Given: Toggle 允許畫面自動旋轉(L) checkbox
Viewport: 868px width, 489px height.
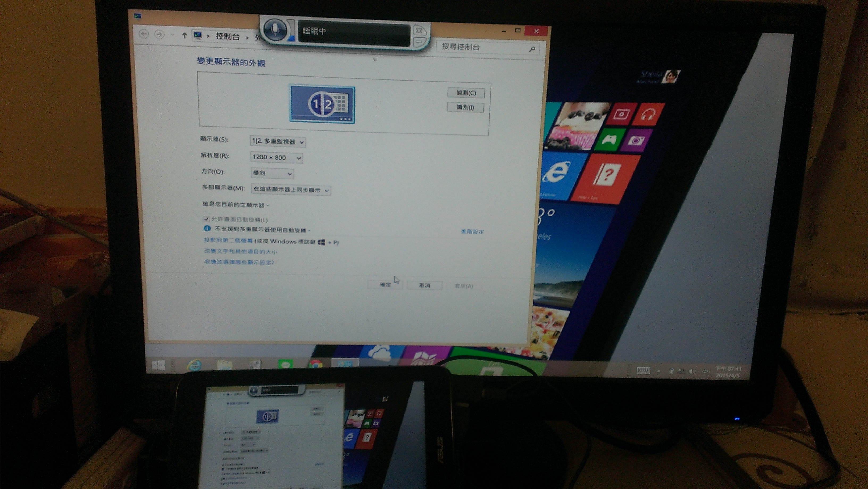Looking at the screenshot, I should [x=206, y=219].
